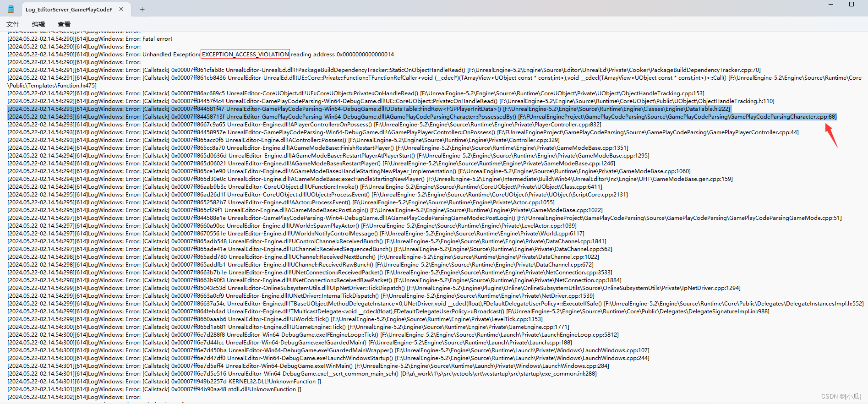
Task: Click the ntdll.dll!UnknownFunction line
Action: tap(154, 389)
